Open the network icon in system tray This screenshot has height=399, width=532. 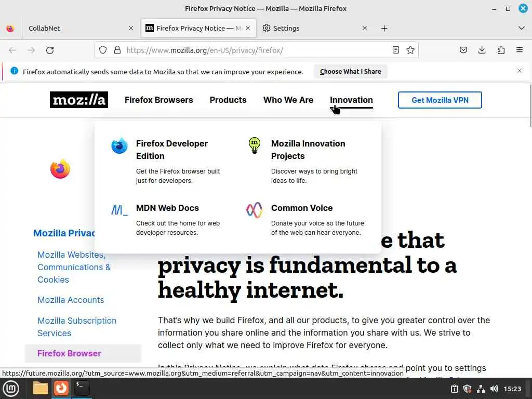point(481,389)
